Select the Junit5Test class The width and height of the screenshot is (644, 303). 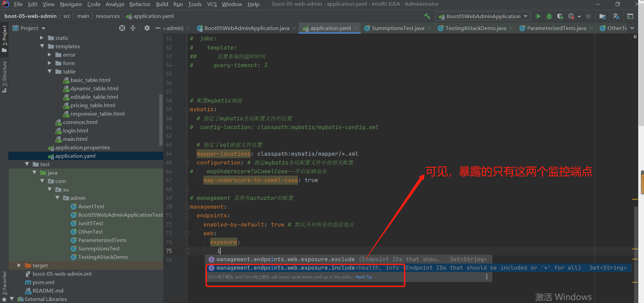click(90, 223)
